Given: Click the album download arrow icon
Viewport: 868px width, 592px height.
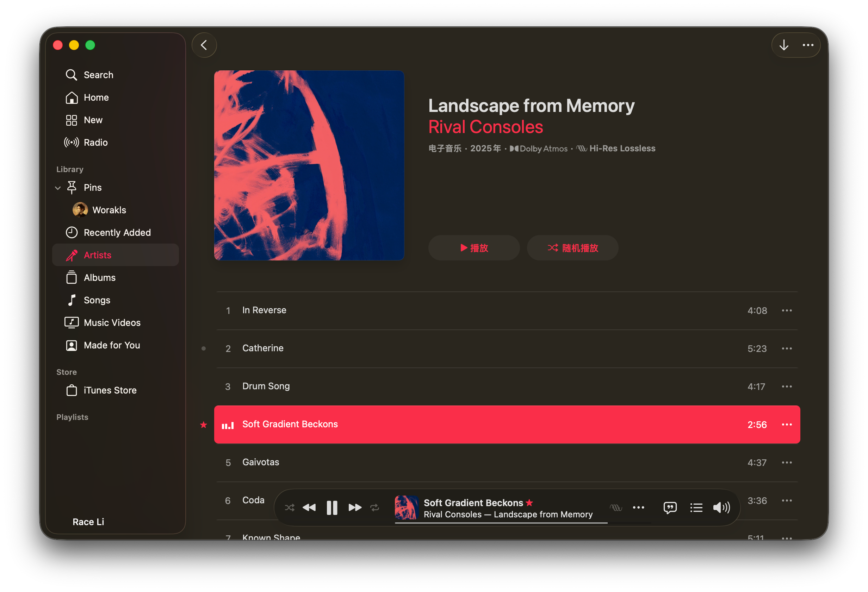Looking at the screenshot, I should coord(783,45).
